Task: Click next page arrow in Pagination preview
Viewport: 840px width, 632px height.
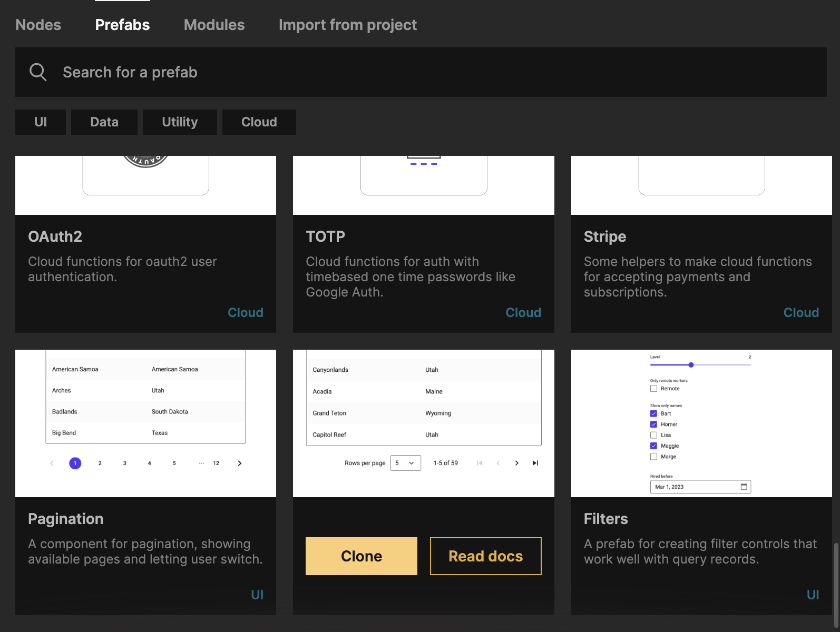Action: pos(240,463)
